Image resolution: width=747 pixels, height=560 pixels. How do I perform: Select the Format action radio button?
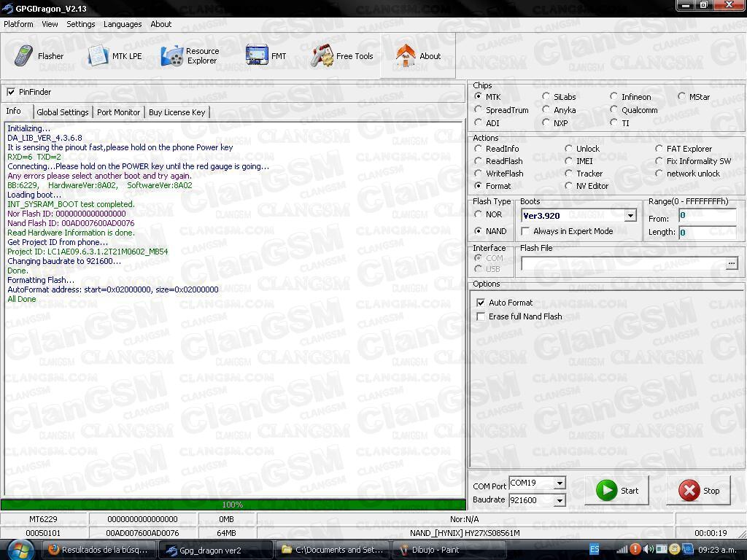coord(478,186)
